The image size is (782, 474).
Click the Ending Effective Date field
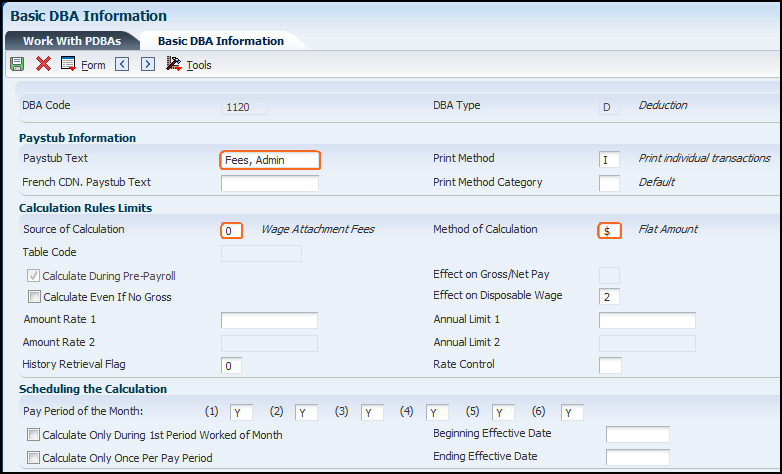click(x=638, y=458)
